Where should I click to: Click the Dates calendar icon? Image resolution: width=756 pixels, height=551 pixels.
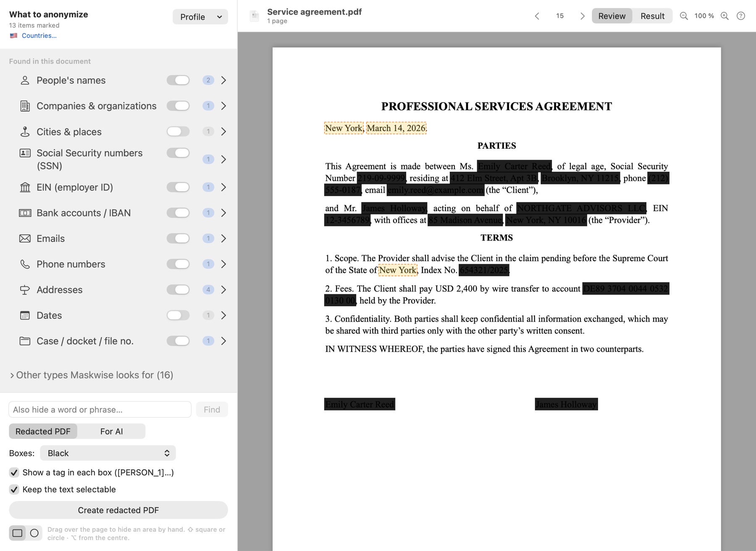coord(25,315)
